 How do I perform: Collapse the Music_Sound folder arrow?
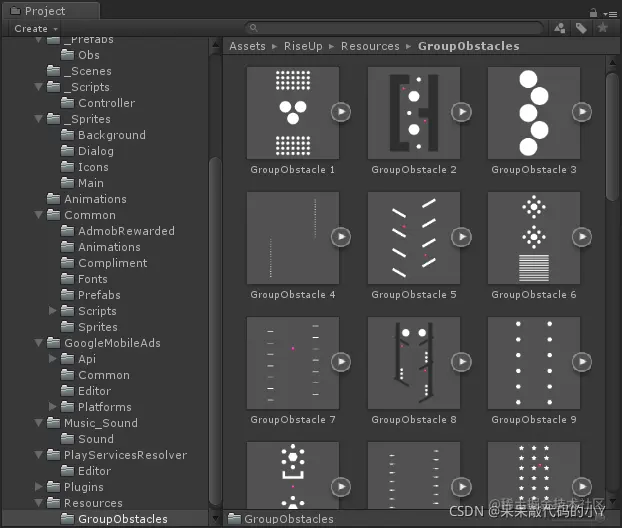pyautogui.click(x=38, y=423)
